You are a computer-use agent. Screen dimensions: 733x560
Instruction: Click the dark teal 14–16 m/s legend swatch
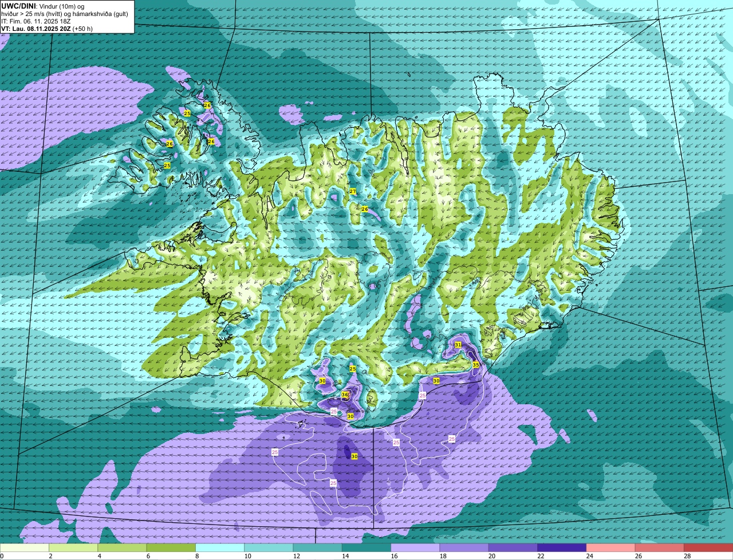(366, 547)
